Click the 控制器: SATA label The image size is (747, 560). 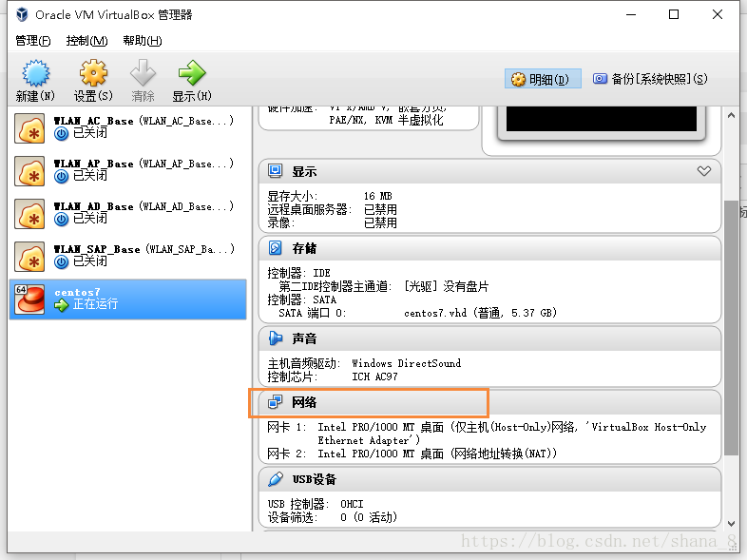301,299
